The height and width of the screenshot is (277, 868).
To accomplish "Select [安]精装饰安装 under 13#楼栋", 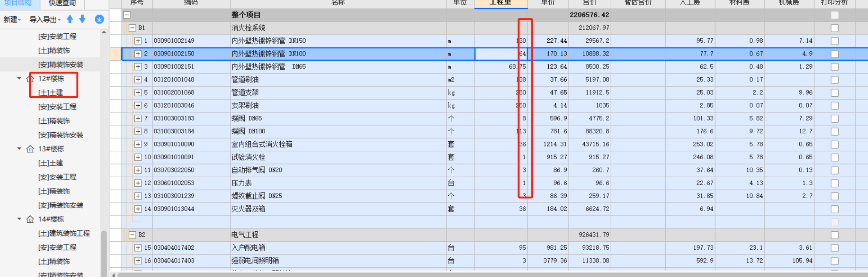I will point(60,205).
